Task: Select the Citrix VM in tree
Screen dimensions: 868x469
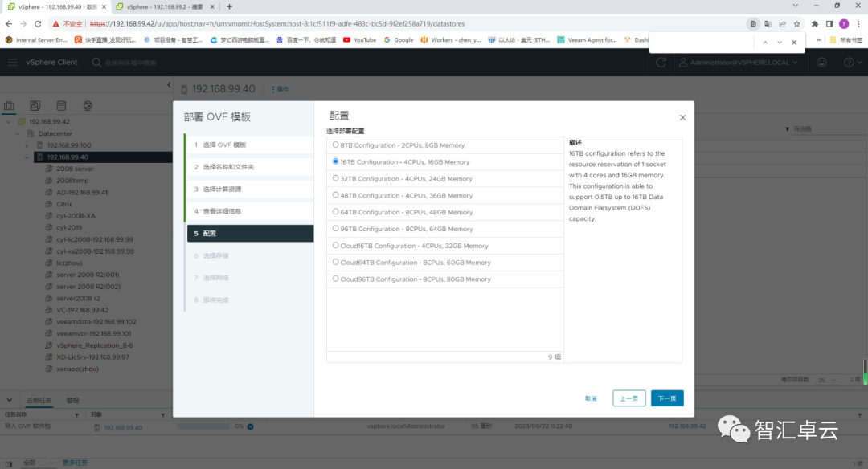Action: 64,204
